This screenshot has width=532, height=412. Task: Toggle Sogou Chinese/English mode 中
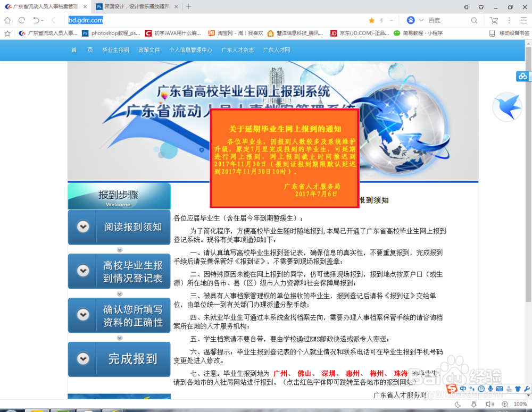tap(463, 389)
